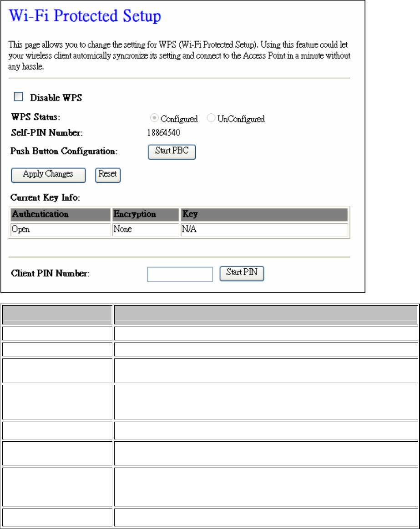Click the Current Key Info label

click(x=45, y=197)
